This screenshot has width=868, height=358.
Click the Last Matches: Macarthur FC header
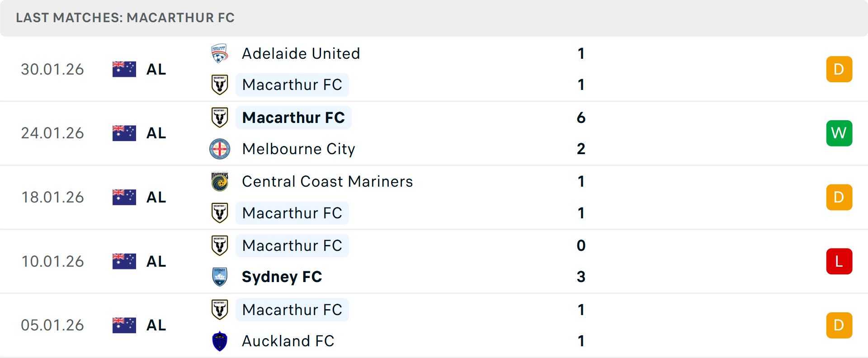[125, 18]
